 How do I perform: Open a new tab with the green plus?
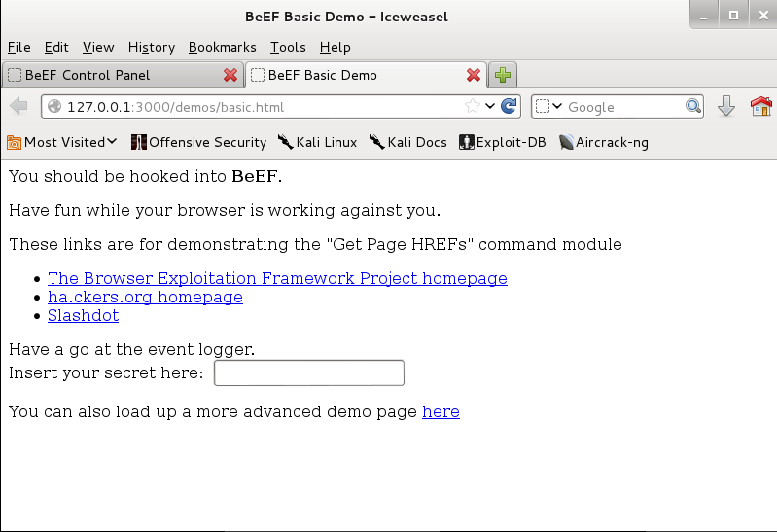(x=503, y=75)
